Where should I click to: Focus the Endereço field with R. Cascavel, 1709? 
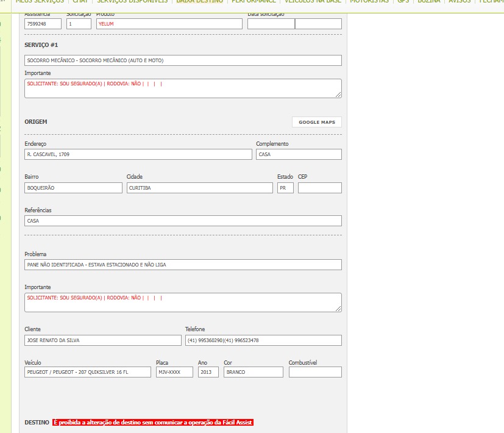[138, 154]
